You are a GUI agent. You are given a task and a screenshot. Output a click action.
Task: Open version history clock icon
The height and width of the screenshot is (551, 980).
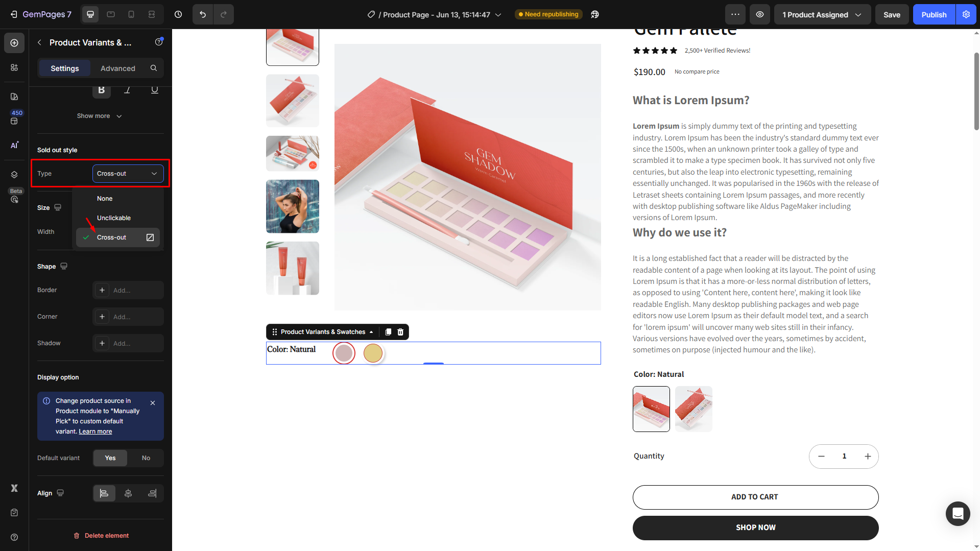coord(178,14)
